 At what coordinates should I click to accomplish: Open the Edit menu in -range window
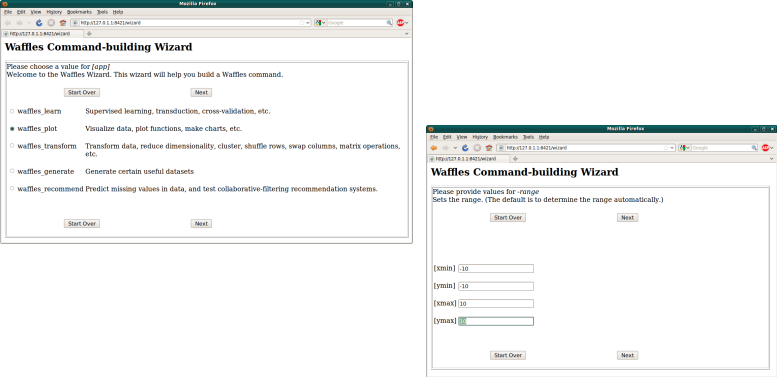(x=447, y=137)
